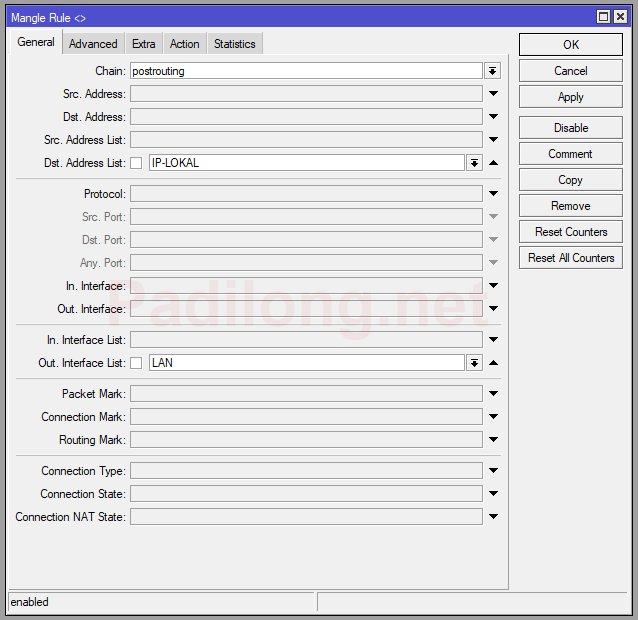The image size is (638, 620).
Task: Switch to the Advanced tab
Action: coord(93,44)
